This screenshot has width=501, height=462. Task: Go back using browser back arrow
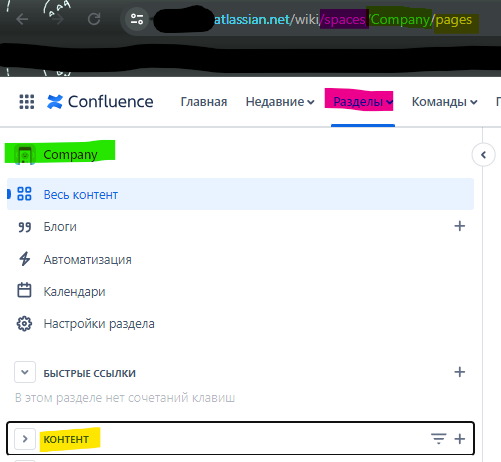(22, 19)
